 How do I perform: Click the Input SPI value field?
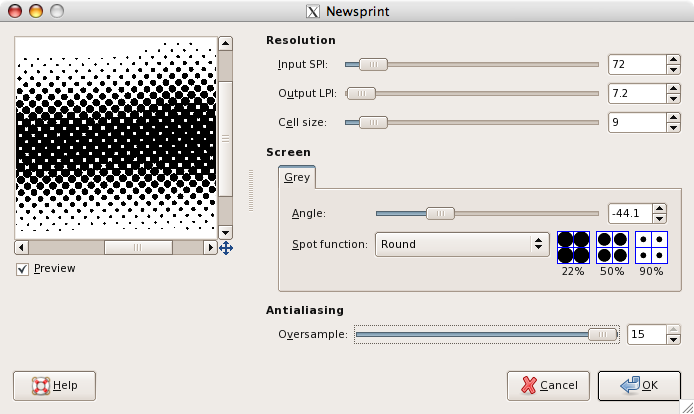(x=637, y=65)
